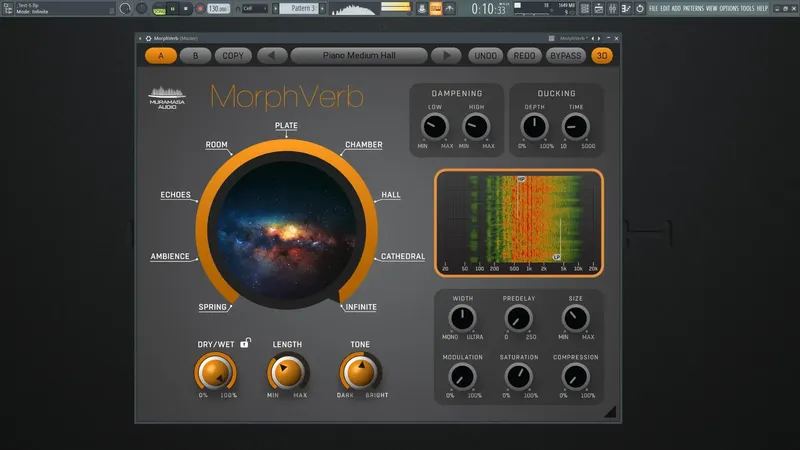Stop playback in FL Studio transport

click(x=186, y=9)
